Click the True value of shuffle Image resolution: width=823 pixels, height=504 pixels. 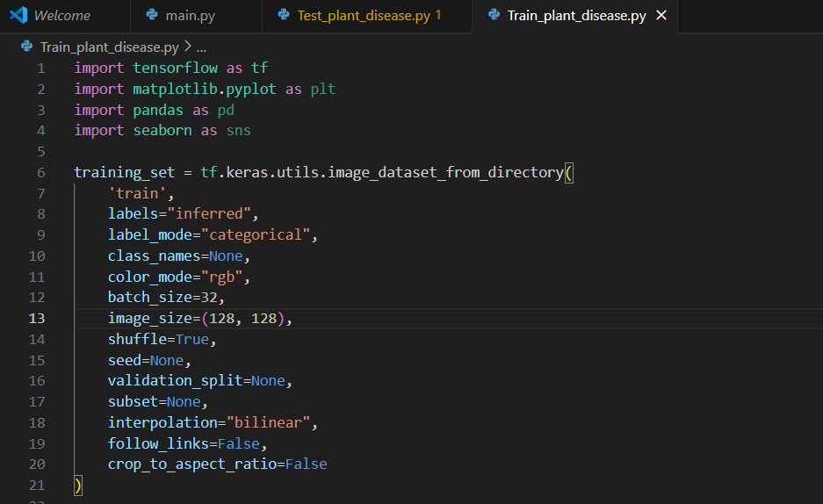[x=192, y=339]
